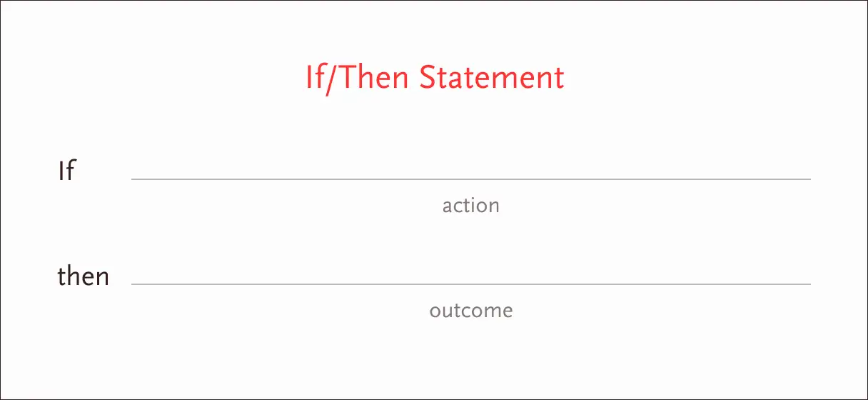
Task: Click the word "Statement" in the heading
Action: coord(492,76)
